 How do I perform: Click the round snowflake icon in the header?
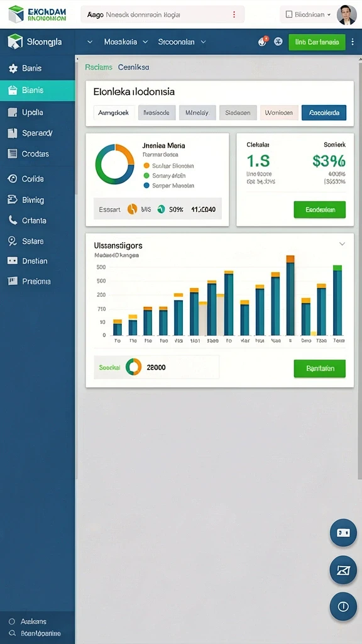pyautogui.click(x=278, y=42)
